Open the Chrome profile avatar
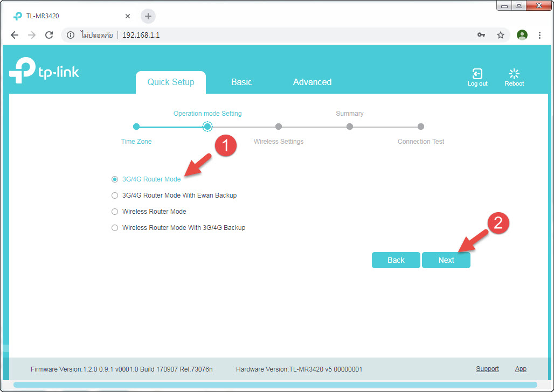The image size is (554, 392). tap(522, 35)
